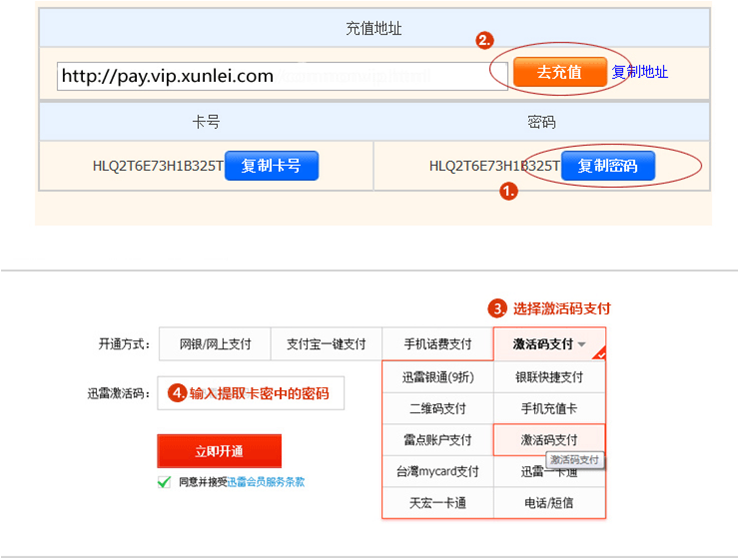The width and height of the screenshot is (739, 559).
Task: Click the 复制地址 link
Action: coord(640,72)
